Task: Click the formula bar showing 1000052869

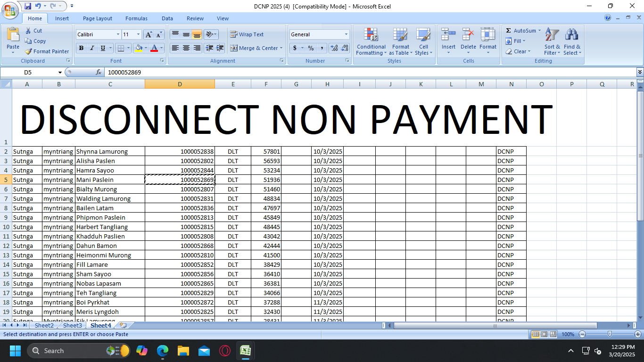Action: pyautogui.click(x=370, y=72)
